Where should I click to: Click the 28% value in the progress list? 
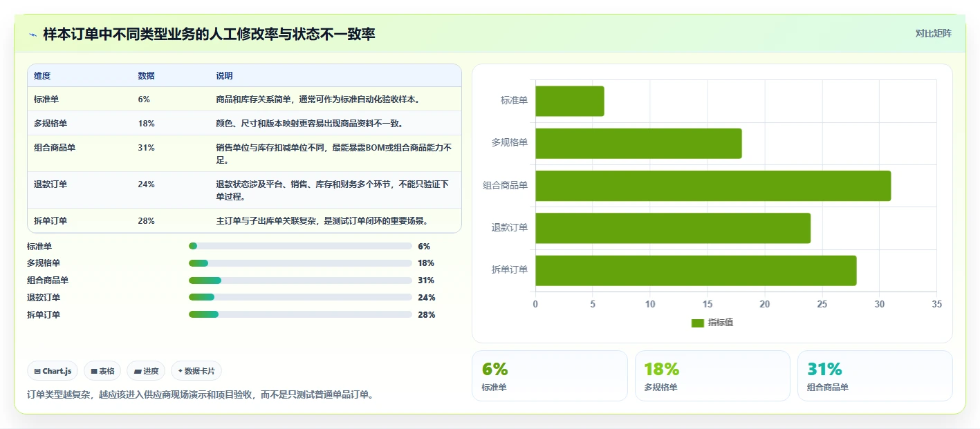pos(426,315)
